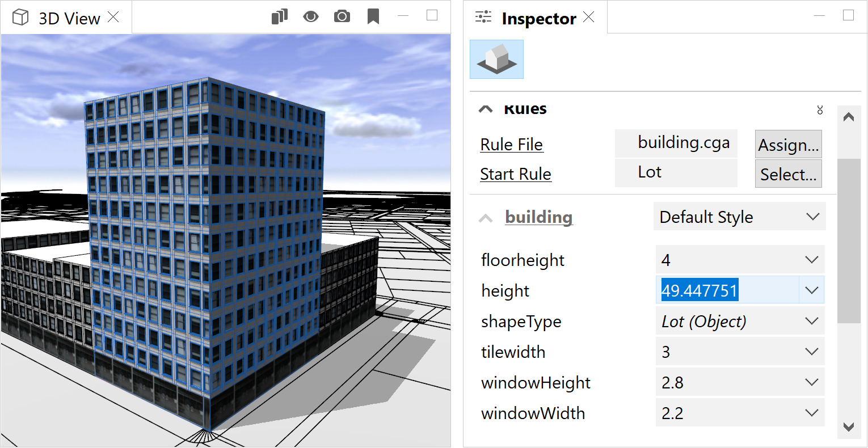The height and width of the screenshot is (448, 868).
Task: Select the shape building icon in Inspector
Action: coord(496,60)
